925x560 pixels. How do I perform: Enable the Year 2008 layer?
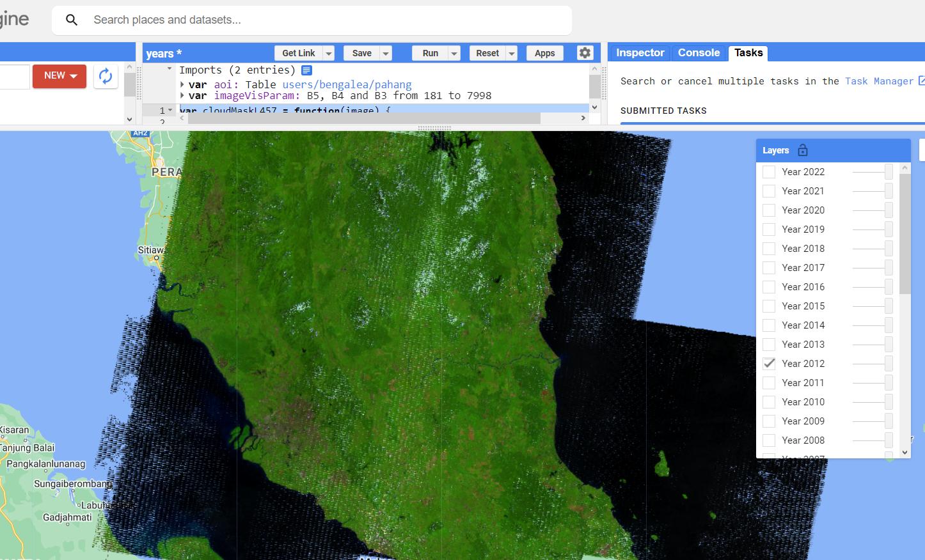[769, 440]
